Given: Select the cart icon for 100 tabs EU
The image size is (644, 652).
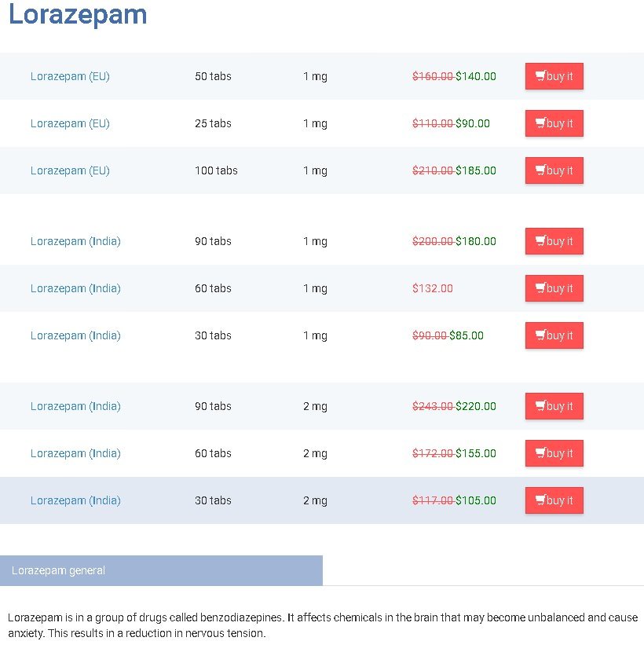Looking at the screenshot, I should [540, 170].
